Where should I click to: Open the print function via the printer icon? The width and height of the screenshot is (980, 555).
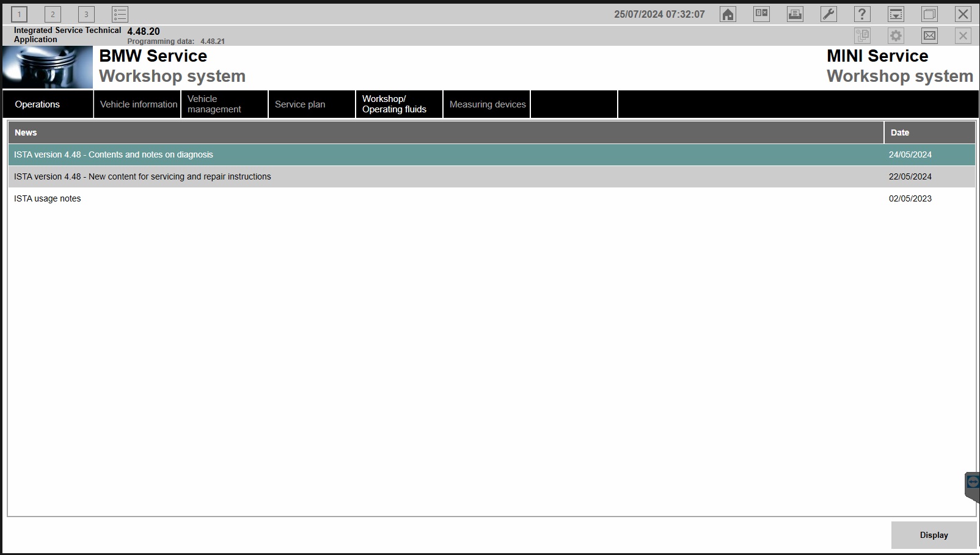(795, 13)
